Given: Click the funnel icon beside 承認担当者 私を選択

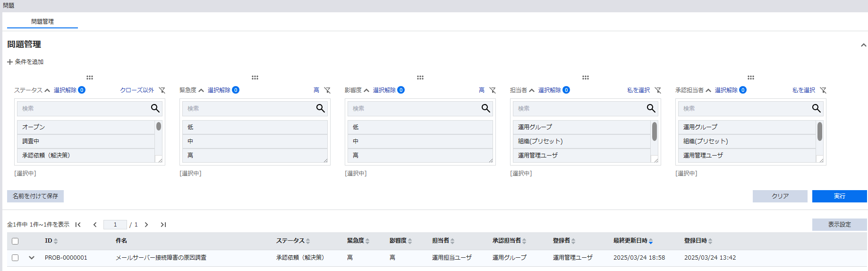Looking at the screenshot, I should pos(823,90).
